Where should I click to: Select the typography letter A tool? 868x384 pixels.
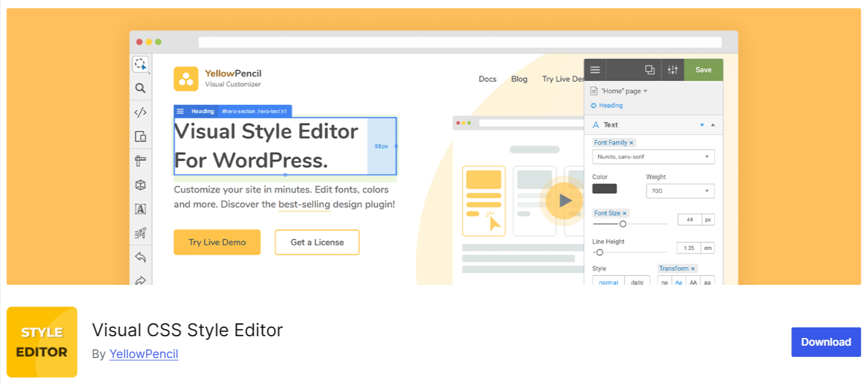(x=140, y=209)
